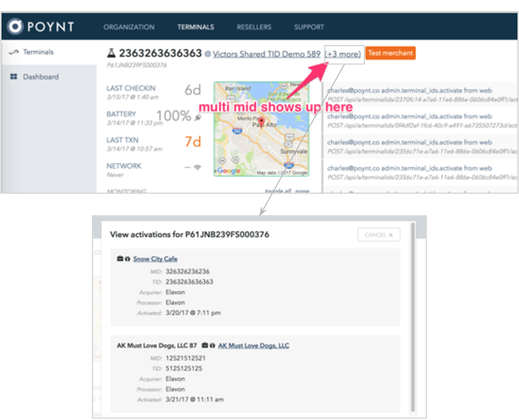Open Dashboard from the left sidebar
The image size is (519, 420).
[40, 77]
